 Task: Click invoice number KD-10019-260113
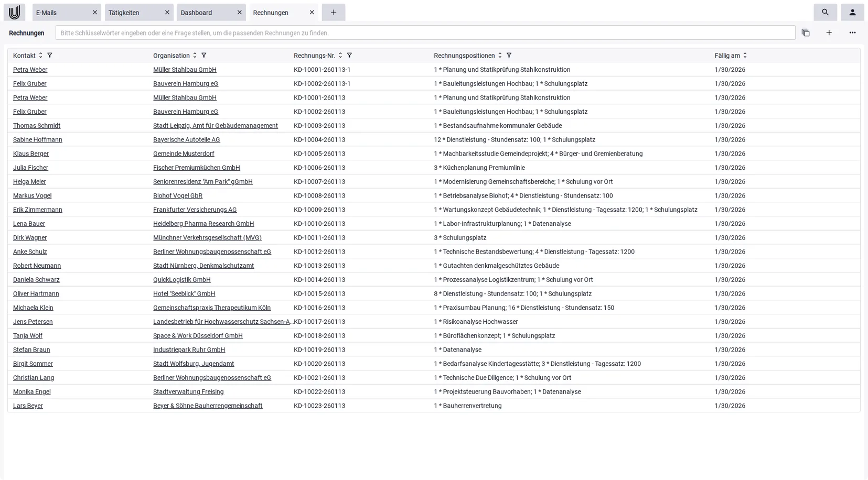pyautogui.click(x=319, y=350)
